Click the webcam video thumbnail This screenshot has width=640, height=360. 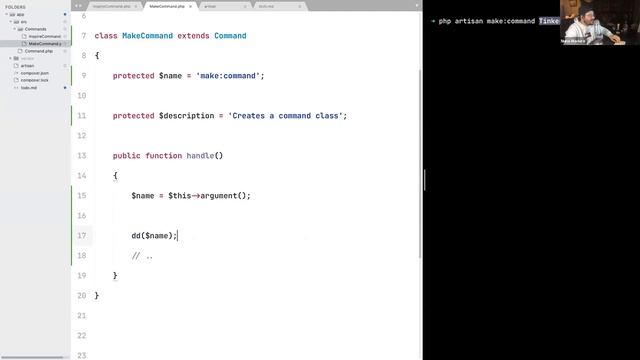pos(600,22)
